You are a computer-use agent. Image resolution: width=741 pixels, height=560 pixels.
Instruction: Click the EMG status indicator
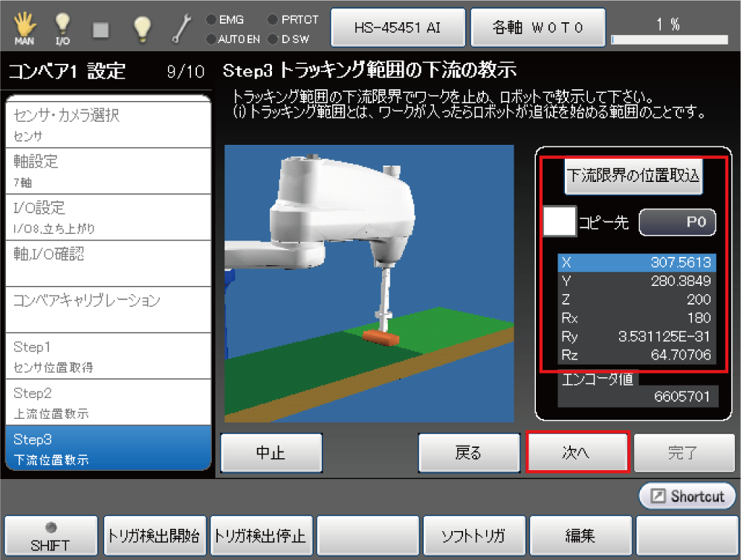(227, 20)
